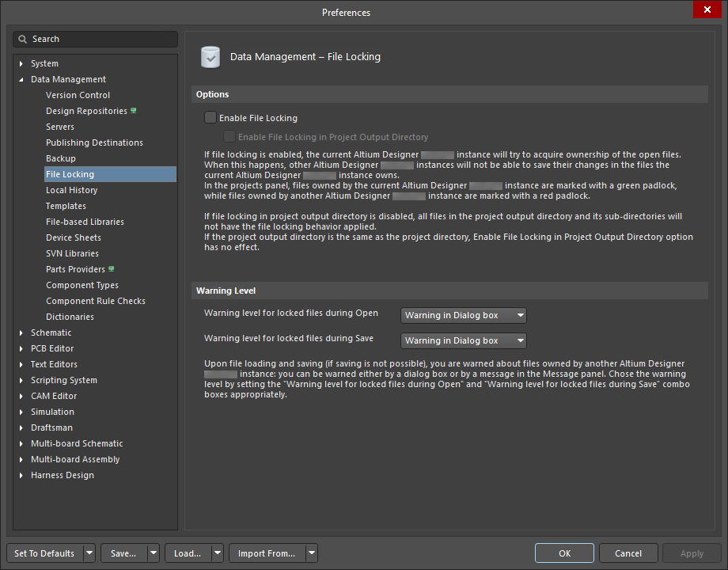The image size is (728, 570).
Task: Open the Import From dropdown arrow
Action: tap(312, 553)
